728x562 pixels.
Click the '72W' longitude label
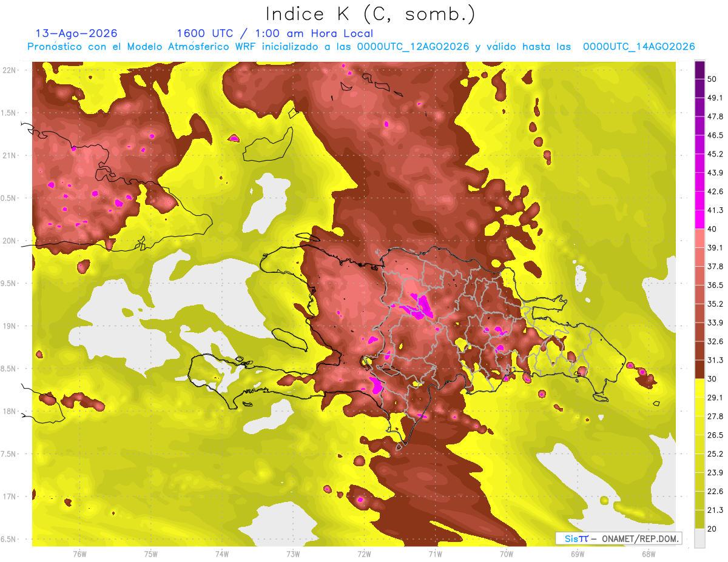pos(364,554)
